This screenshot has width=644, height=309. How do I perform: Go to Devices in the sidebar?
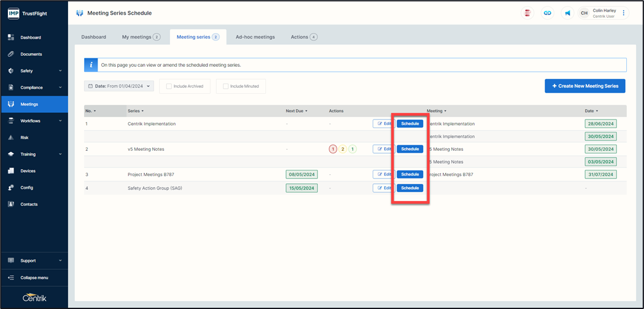point(28,171)
